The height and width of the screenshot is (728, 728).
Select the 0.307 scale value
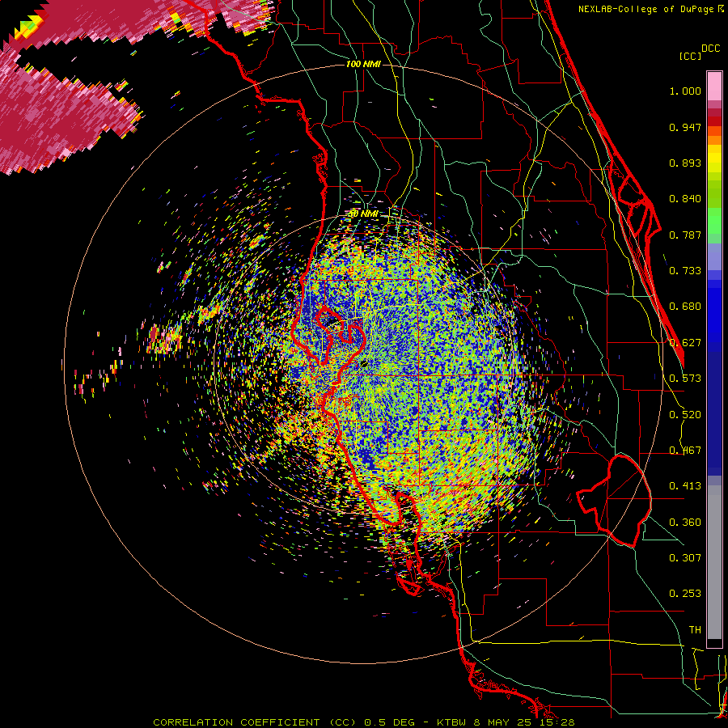point(685,558)
